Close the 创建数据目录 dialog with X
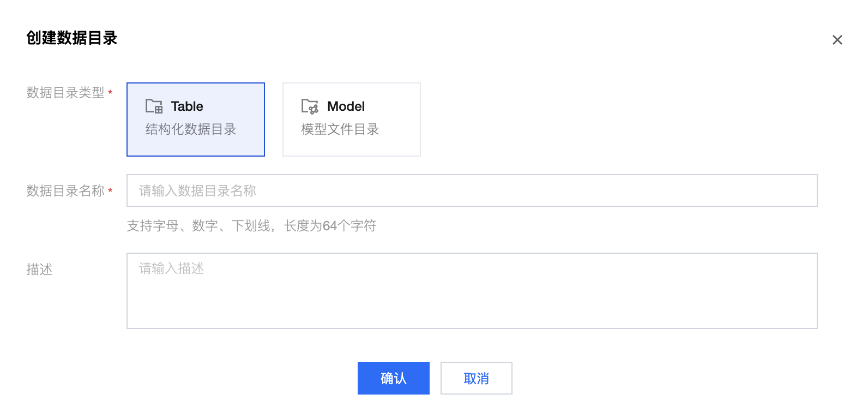Screen dimensions: 868x418 tap(837, 40)
